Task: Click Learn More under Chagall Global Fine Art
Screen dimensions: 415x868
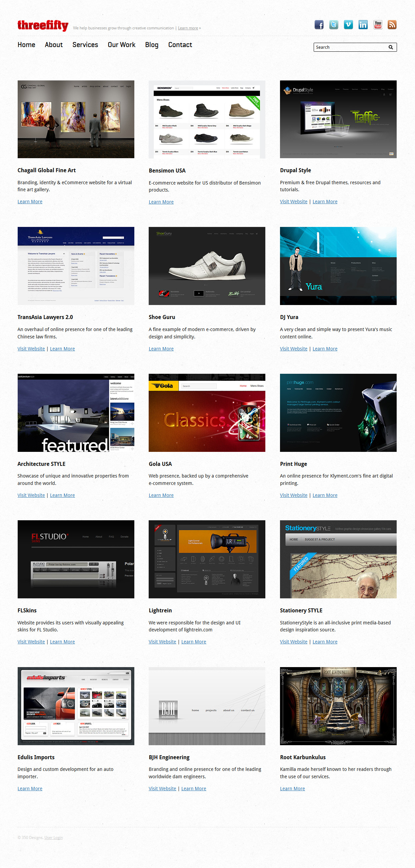Action: click(30, 202)
